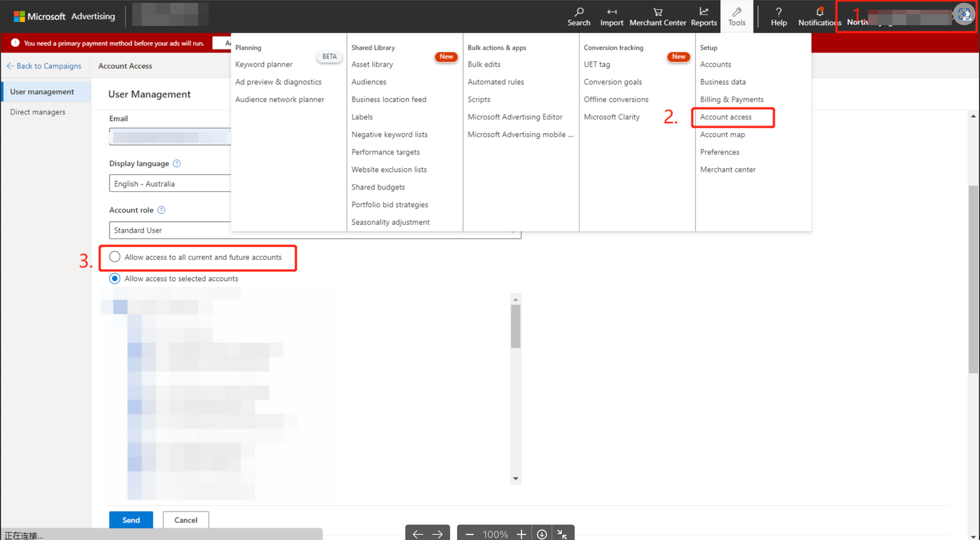
Task: Click the accounts list scrollbar thumb
Action: [x=515, y=326]
